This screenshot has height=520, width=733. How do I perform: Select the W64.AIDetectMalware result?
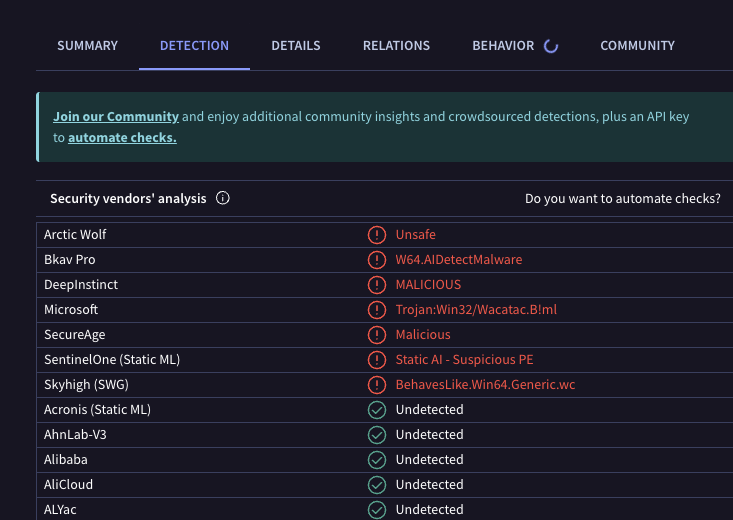pyautogui.click(x=459, y=260)
